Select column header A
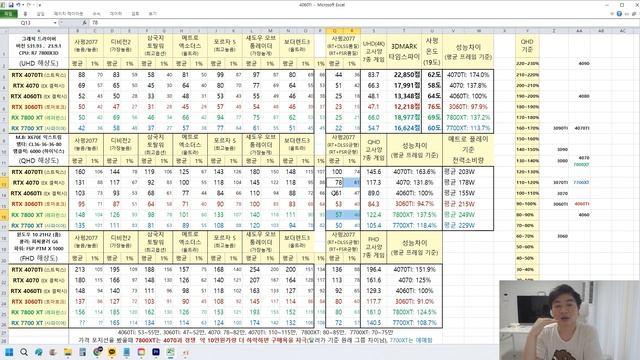Image resolution: width=640 pixels, height=360 pixels. coord(38,31)
